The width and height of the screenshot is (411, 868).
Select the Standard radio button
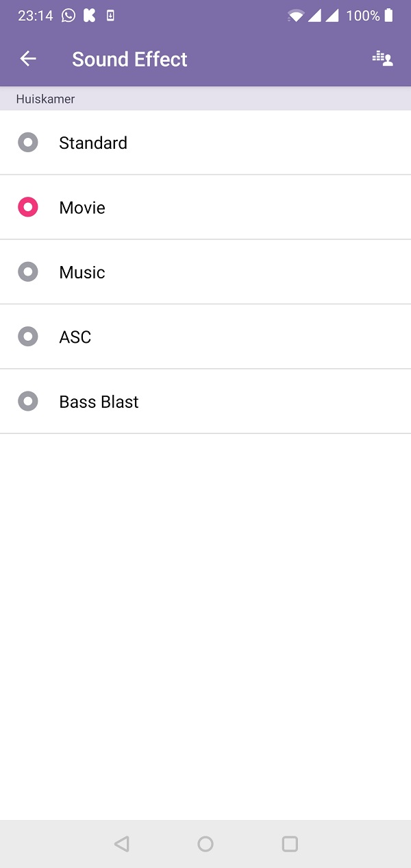pos(28,143)
